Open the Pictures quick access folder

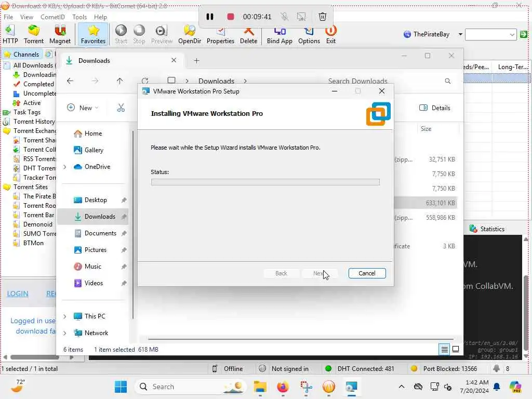click(96, 250)
